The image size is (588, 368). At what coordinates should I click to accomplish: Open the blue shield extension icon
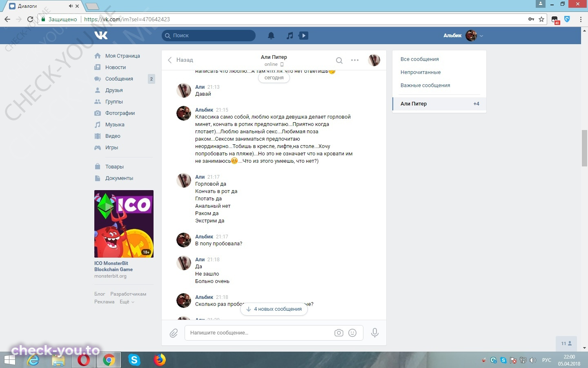tap(567, 19)
